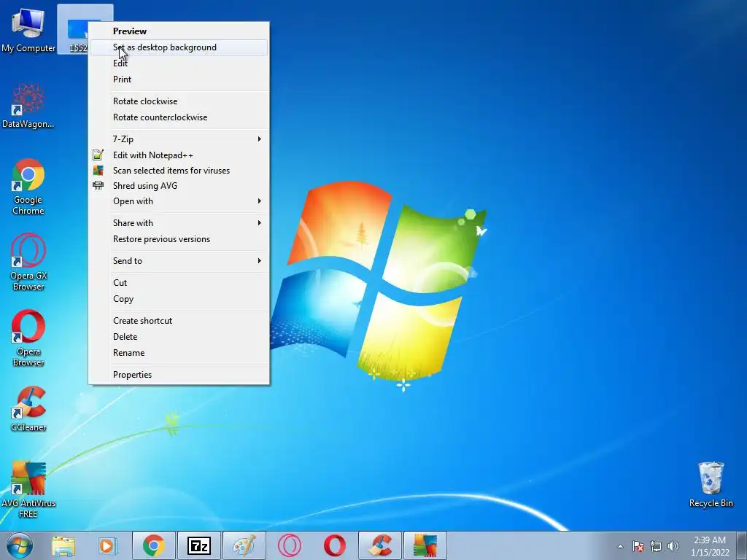Expand the Open with submenu
747x560 pixels.
[179, 201]
